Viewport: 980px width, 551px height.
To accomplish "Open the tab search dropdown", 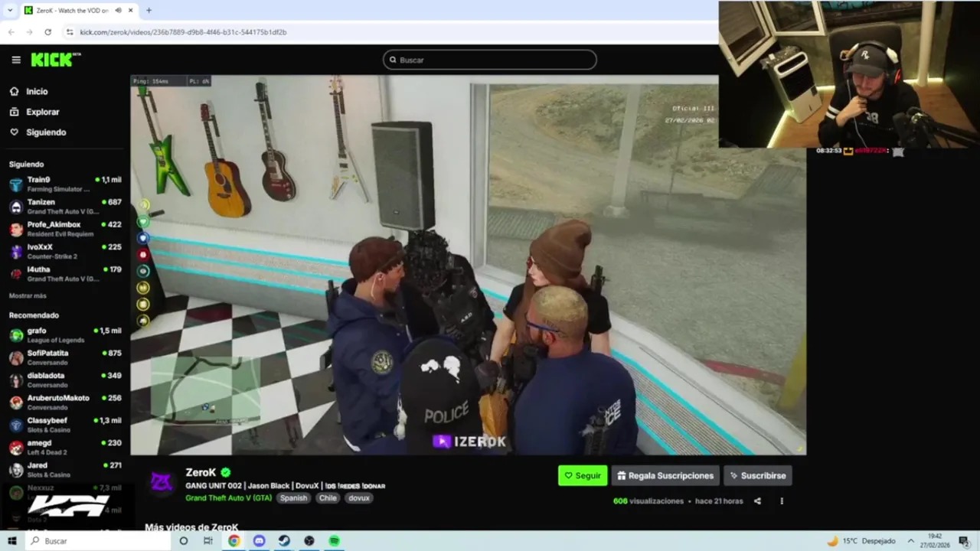I will pos(10,11).
